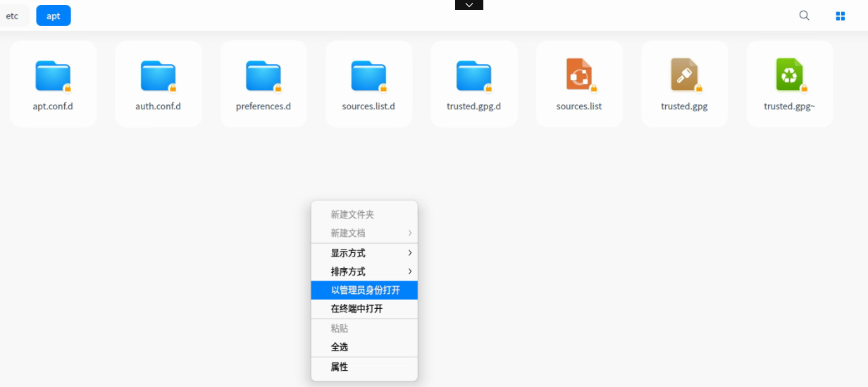Select the sources.list file icon
This screenshot has height=387, width=868.
[x=579, y=75]
